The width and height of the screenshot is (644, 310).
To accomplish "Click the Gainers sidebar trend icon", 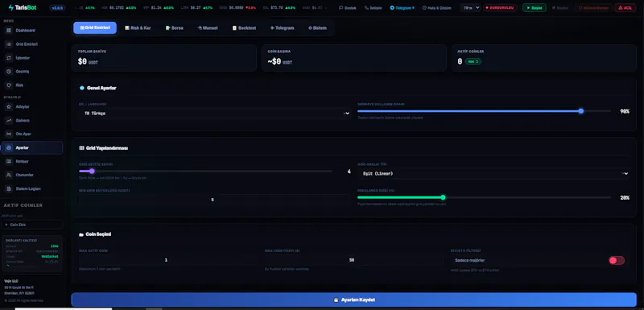I will [x=9, y=120].
